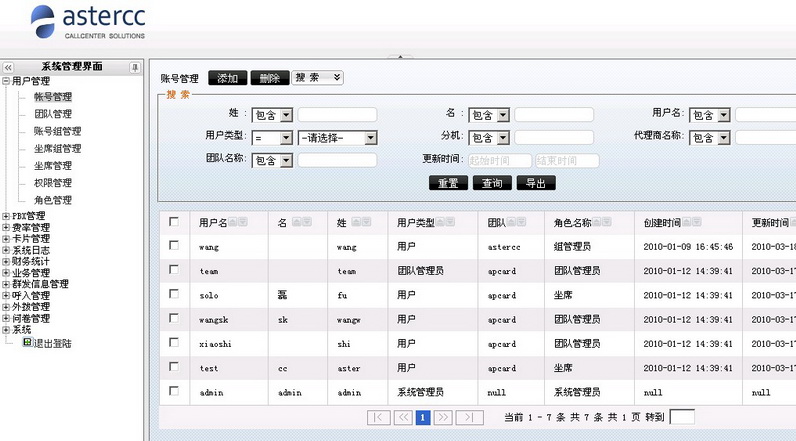Open the 名 condition dropdown

pyautogui.click(x=489, y=115)
